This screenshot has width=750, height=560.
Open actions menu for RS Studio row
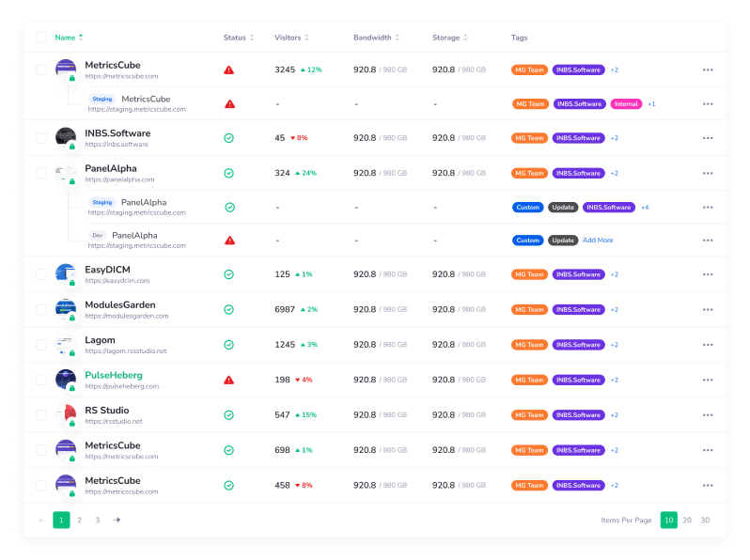click(708, 415)
